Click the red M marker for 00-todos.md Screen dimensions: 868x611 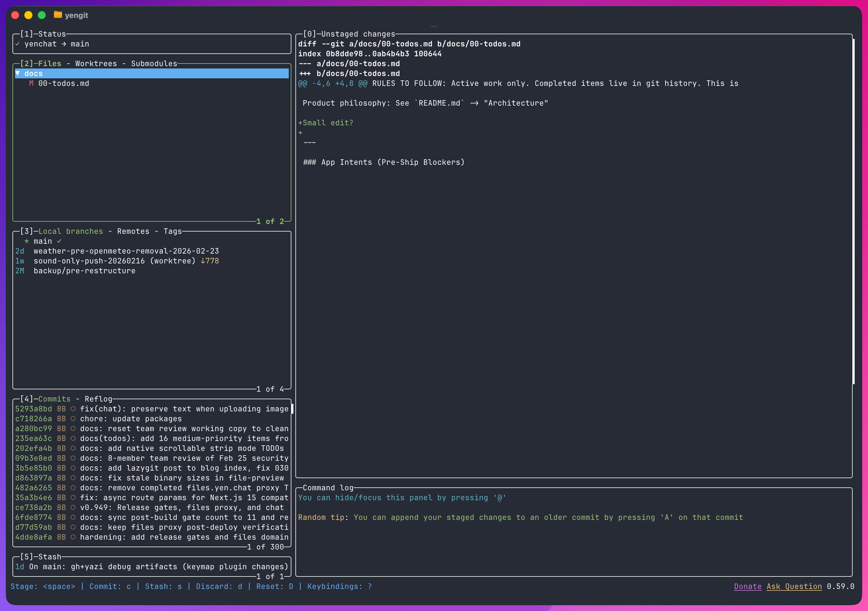point(31,83)
